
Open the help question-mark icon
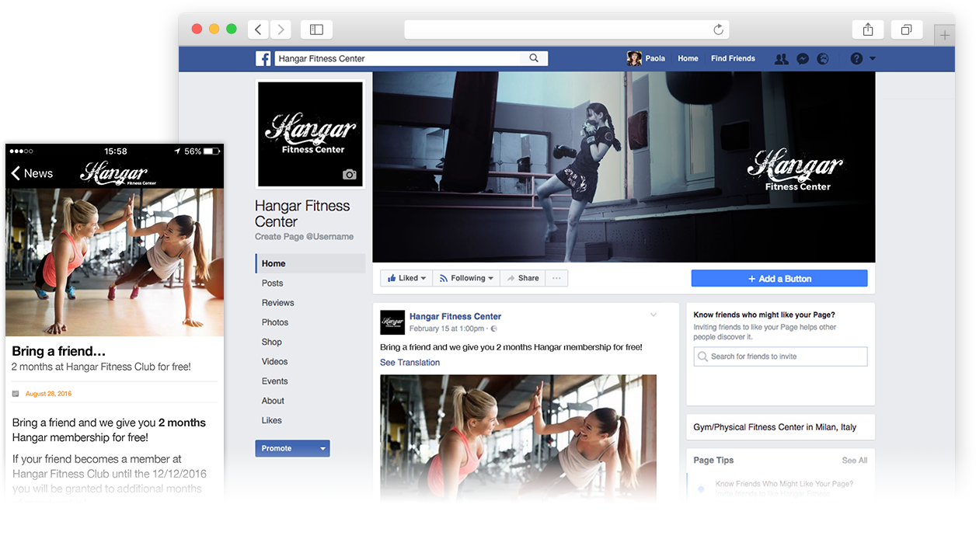(856, 58)
